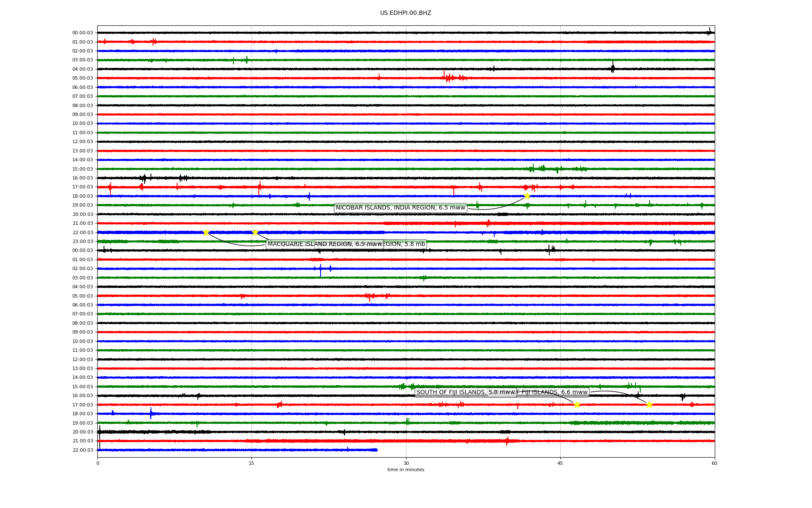
Task: Click the x-axis tick label 30
Action: point(406,463)
